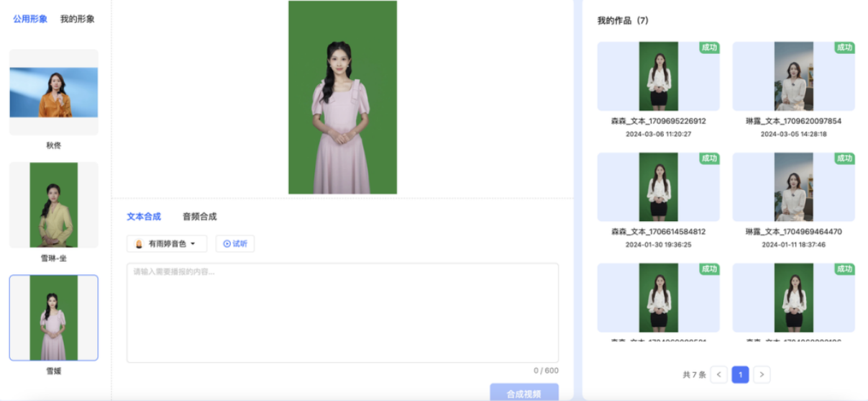This screenshot has height=401, width=868.
Task: Select page 1 in pagination
Action: point(740,374)
